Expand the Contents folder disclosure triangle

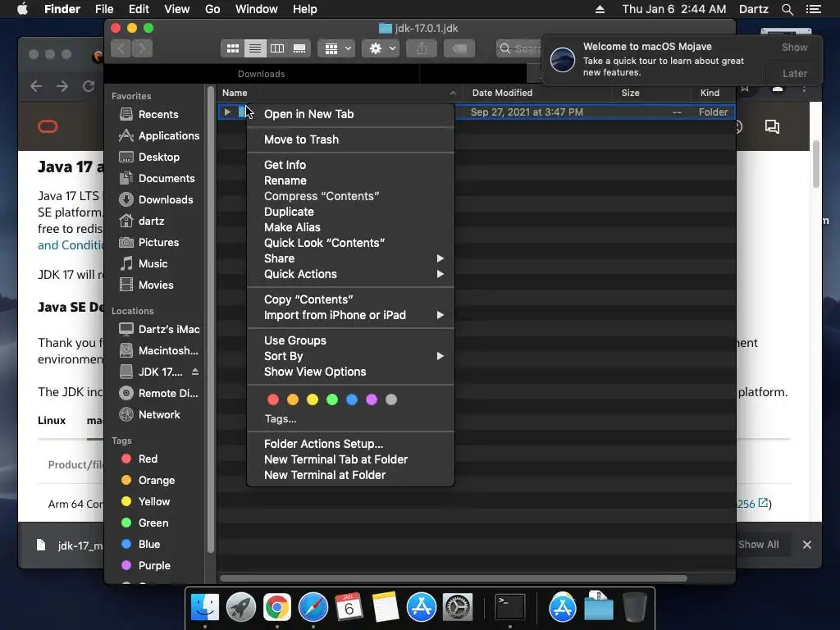pyautogui.click(x=227, y=112)
